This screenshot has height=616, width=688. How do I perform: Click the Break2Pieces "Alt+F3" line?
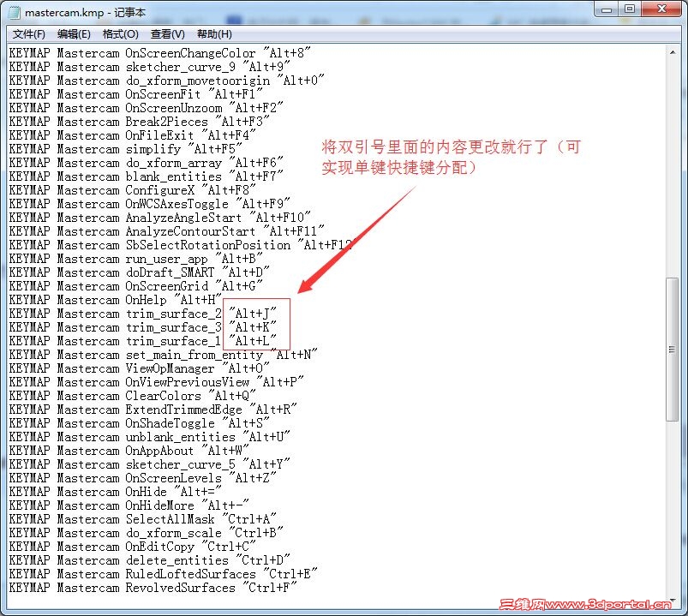coord(139,122)
